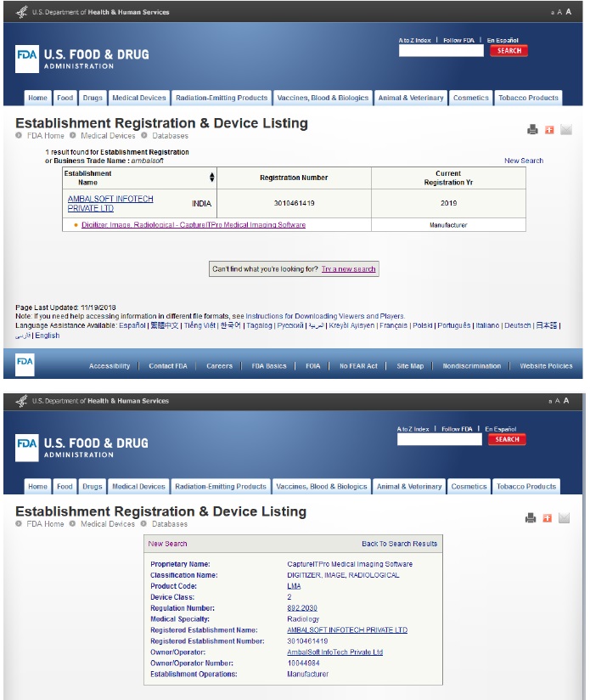
Task: Click FDA Home breadcrumb on detail page
Action: pyautogui.click(x=45, y=523)
